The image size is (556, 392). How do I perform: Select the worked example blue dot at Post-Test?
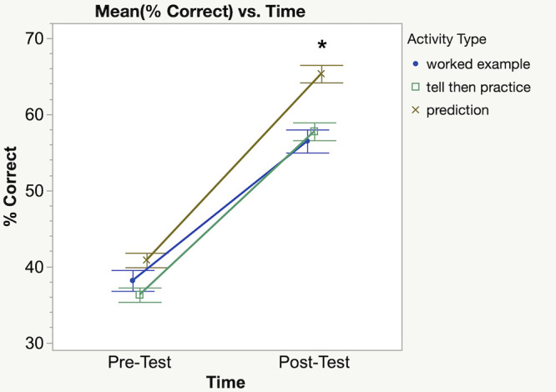pyautogui.click(x=307, y=141)
